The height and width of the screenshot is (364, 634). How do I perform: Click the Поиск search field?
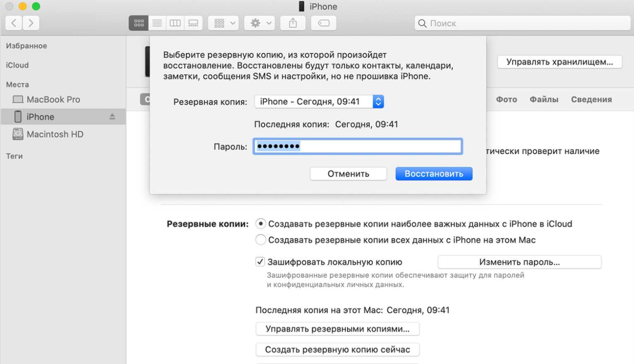[522, 23]
